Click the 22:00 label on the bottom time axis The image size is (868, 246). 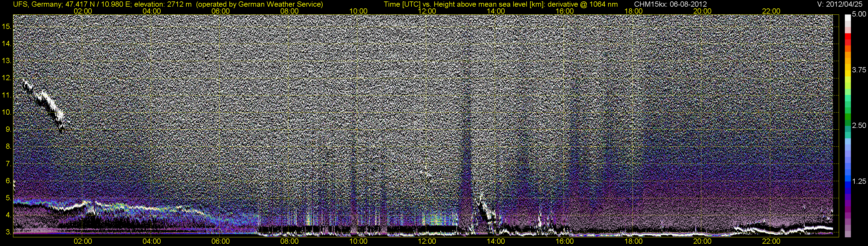tap(771, 241)
